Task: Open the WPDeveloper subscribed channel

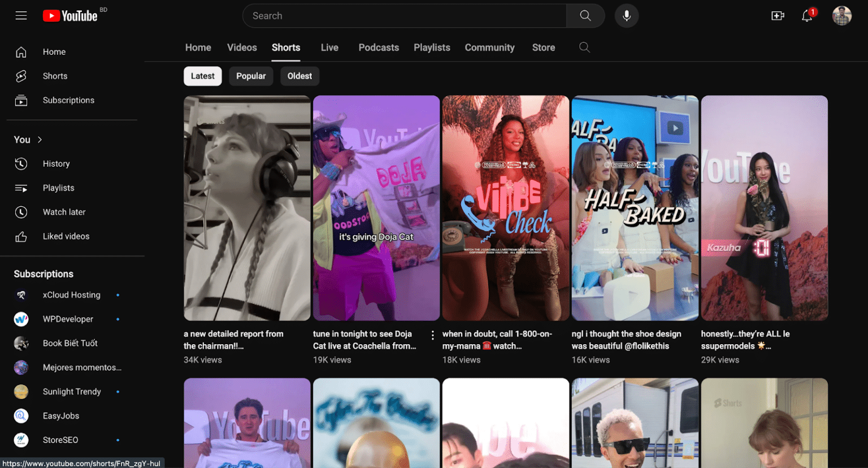Action: [68, 319]
